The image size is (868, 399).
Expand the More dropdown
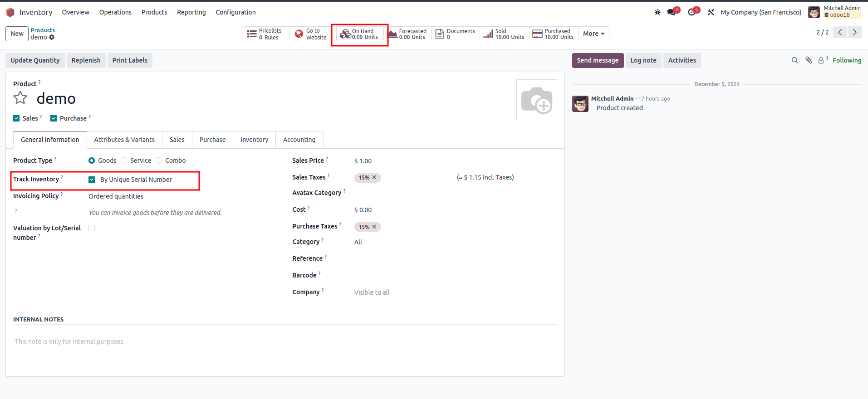(593, 34)
